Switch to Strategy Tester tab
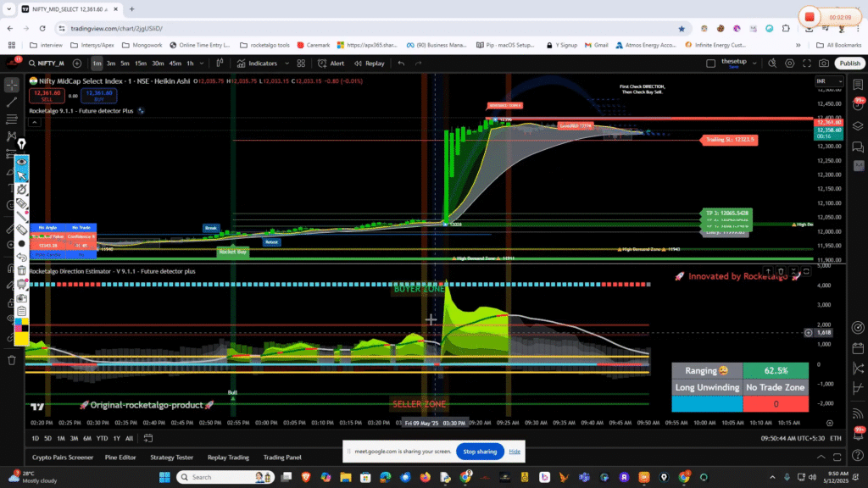868x488 pixels. click(172, 457)
